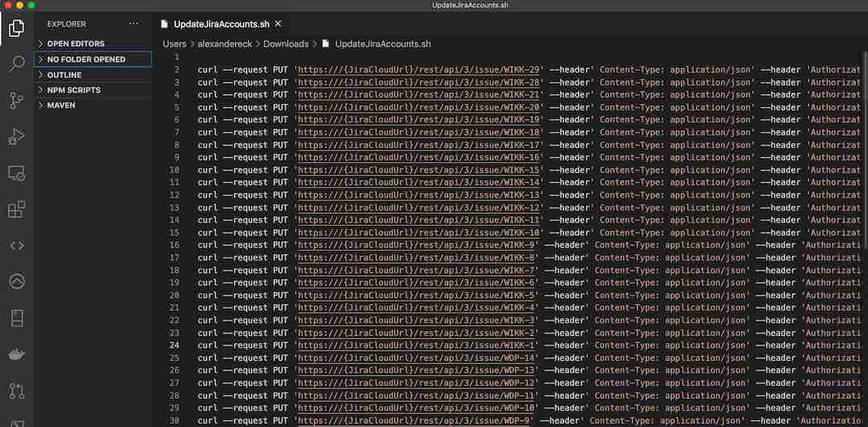The image size is (868, 427).
Task: Expand the No Folder Opened section
Action: [x=93, y=60]
